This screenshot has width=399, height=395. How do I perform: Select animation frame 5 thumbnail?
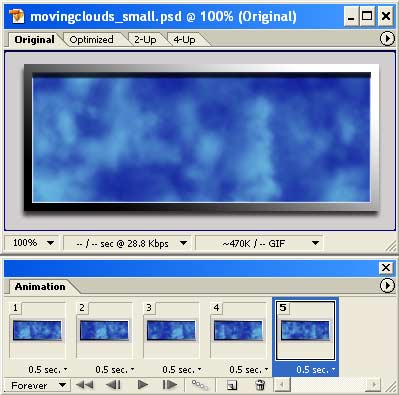pyautogui.click(x=305, y=330)
